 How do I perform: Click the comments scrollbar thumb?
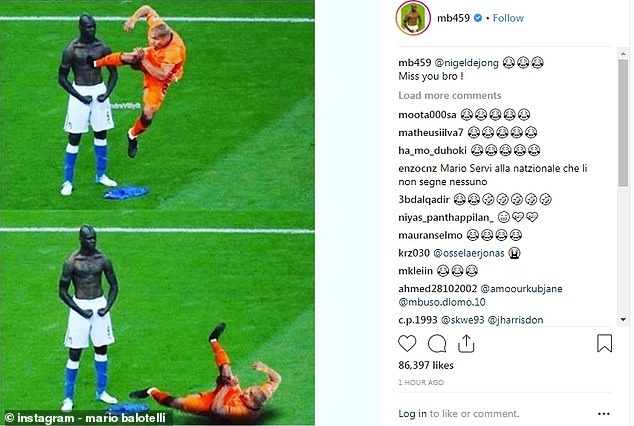tap(623, 123)
